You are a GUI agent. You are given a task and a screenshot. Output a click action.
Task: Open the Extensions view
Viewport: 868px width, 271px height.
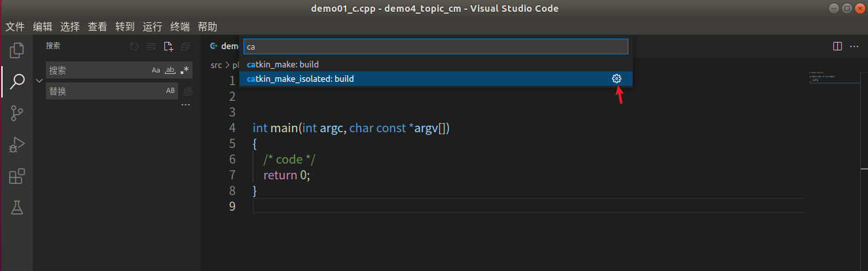(x=17, y=176)
